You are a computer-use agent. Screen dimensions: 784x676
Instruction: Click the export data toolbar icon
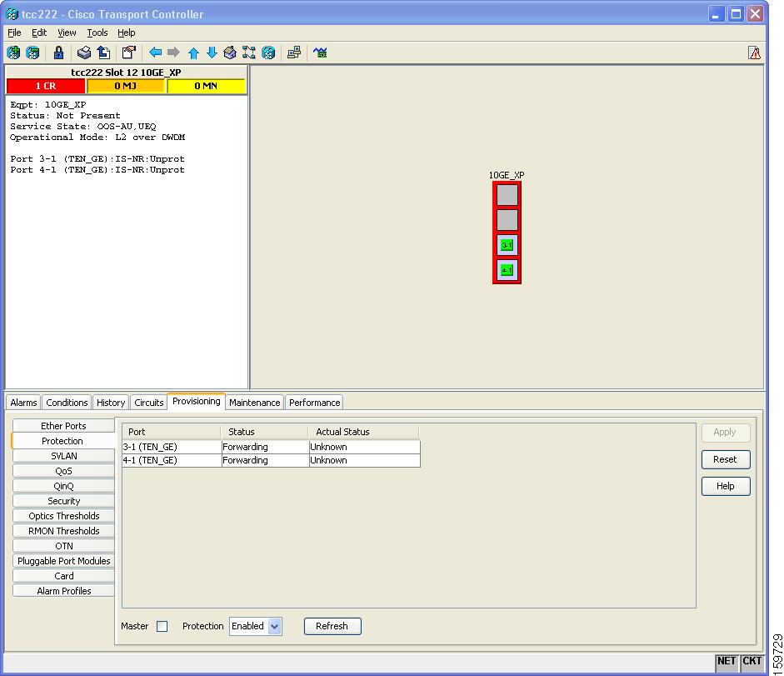pyautogui.click(x=103, y=53)
